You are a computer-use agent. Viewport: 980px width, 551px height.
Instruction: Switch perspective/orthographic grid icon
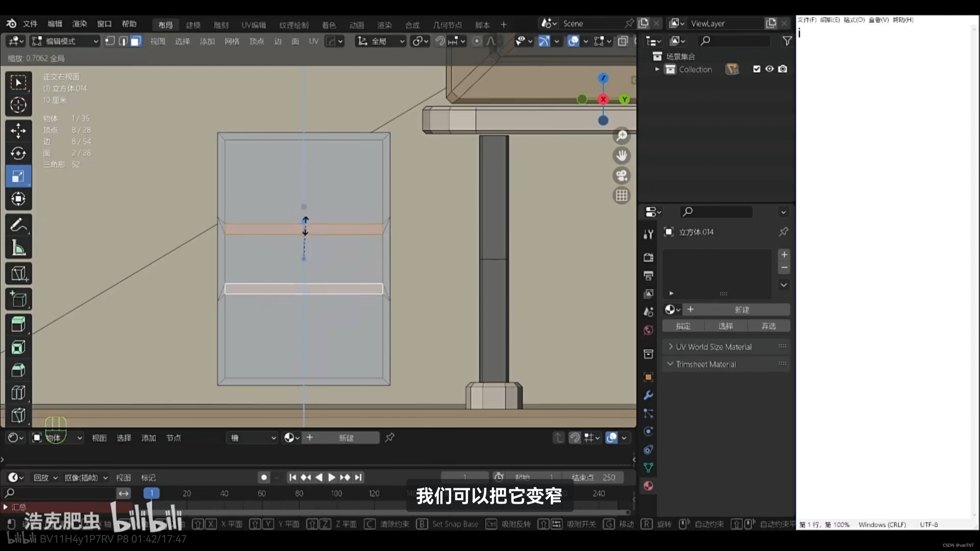click(x=622, y=196)
